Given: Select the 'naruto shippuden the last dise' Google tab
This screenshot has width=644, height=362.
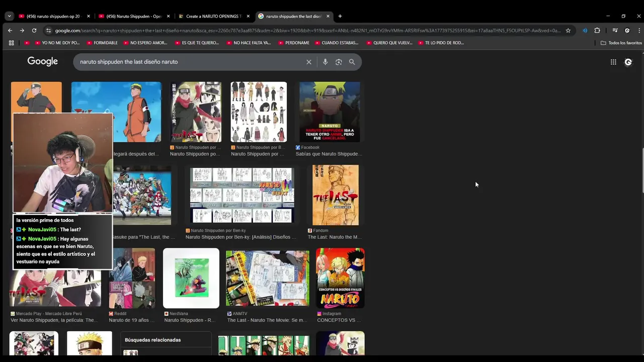Looking at the screenshot, I should 294,16.
